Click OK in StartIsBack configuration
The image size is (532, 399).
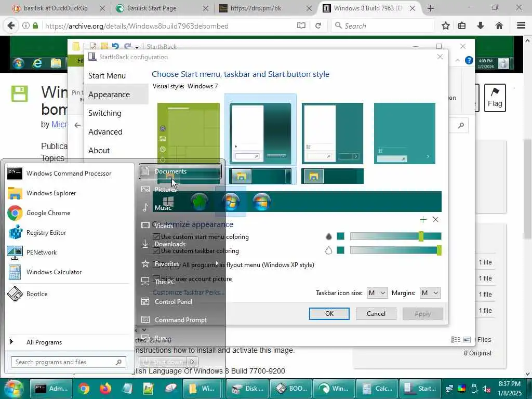329,314
